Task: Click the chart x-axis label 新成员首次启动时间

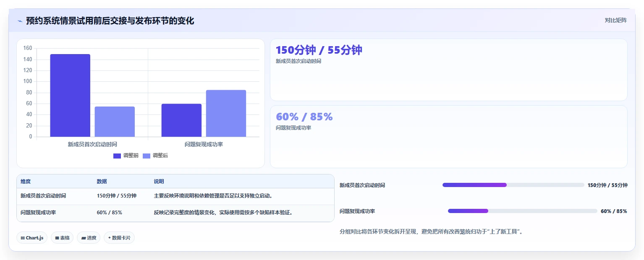Action: pos(92,144)
